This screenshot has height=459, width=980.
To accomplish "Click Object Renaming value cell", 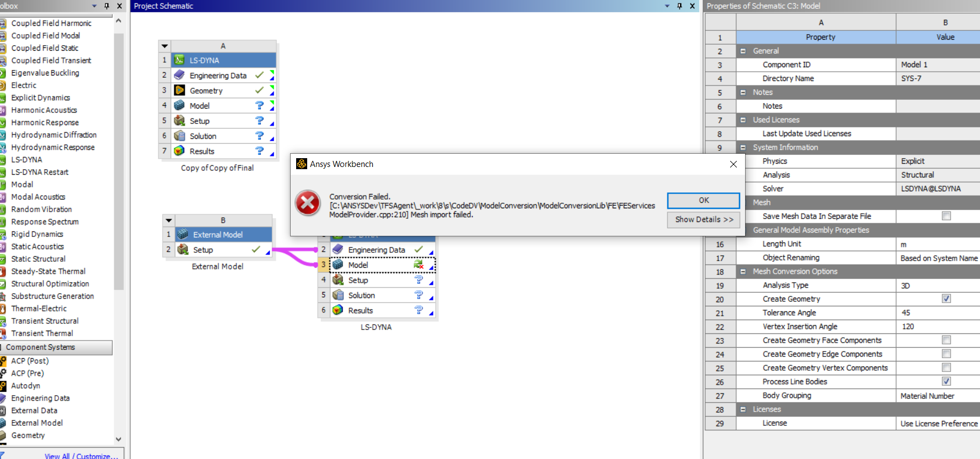I will coord(938,258).
